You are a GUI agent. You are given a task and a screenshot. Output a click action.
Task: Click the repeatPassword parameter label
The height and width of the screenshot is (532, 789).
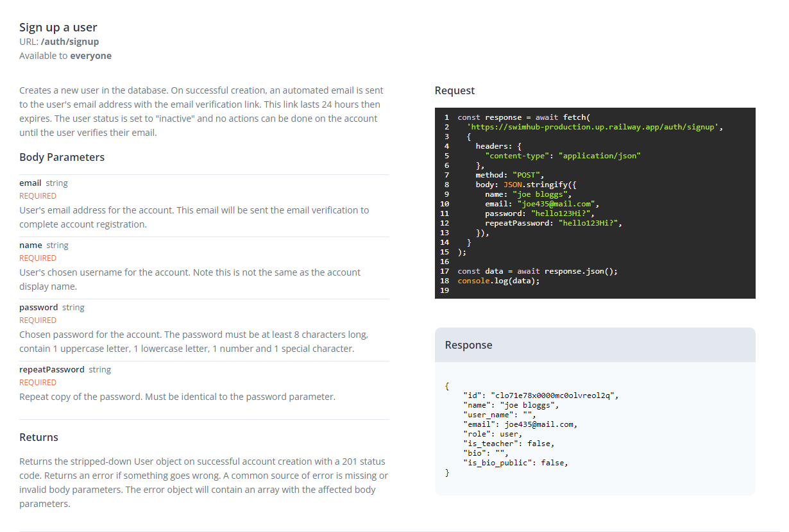tap(52, 369)
